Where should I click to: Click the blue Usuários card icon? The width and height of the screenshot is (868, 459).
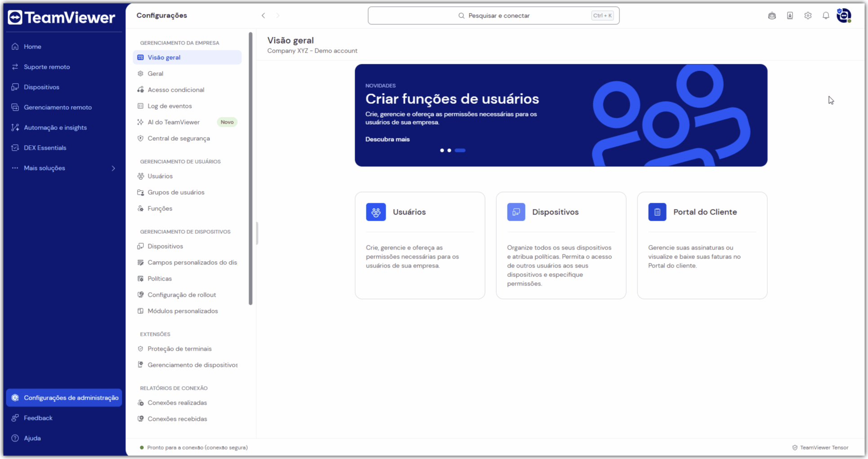point(376,212)
